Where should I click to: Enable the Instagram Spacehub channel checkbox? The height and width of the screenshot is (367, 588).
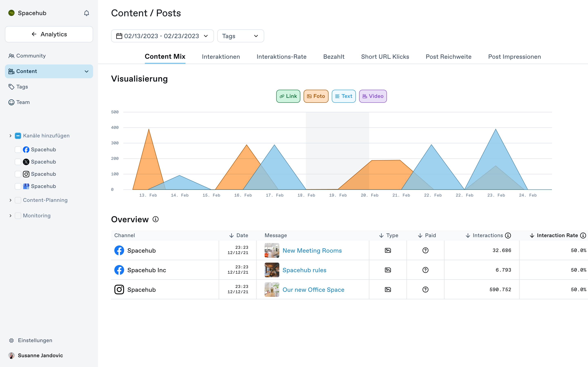point(18,174)
